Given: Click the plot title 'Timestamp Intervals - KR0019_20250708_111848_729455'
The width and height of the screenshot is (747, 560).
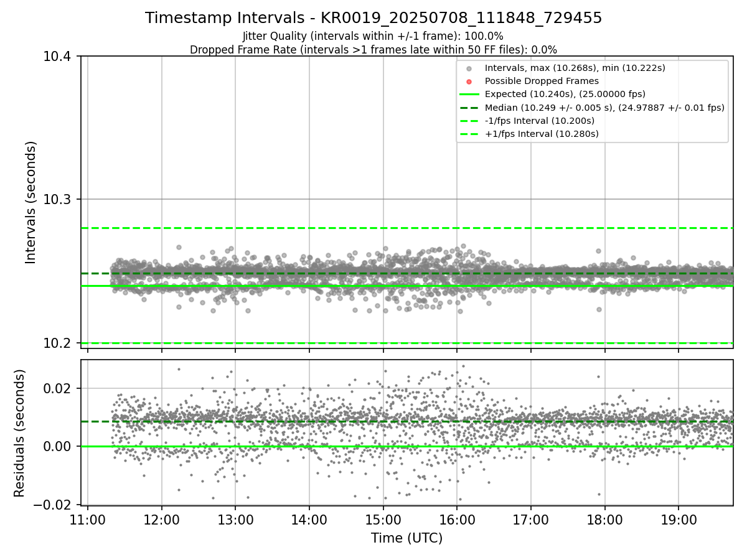Looking at the screenshot, I should click(374, 18).
